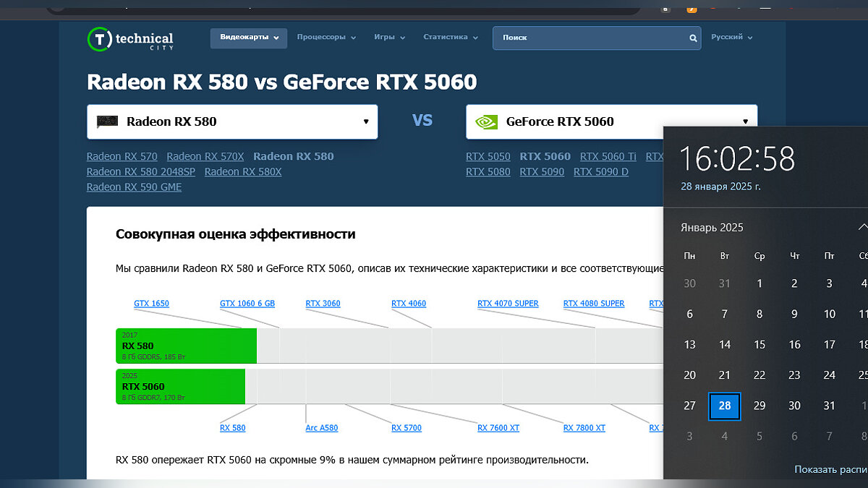868x488 pixels.
Task: Click the Radeon RX 580 card thumbnail icon
Action: click(108, 121)
